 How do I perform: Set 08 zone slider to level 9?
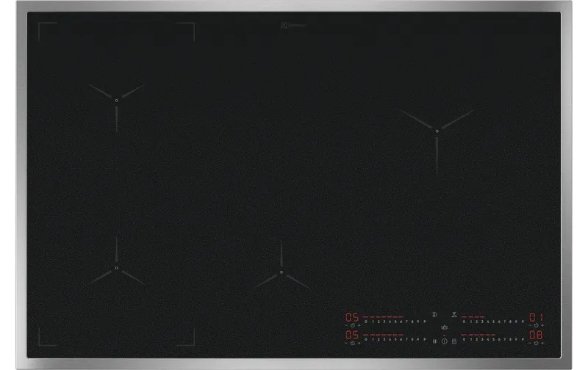pyautogui.click(x=516, y=339)
